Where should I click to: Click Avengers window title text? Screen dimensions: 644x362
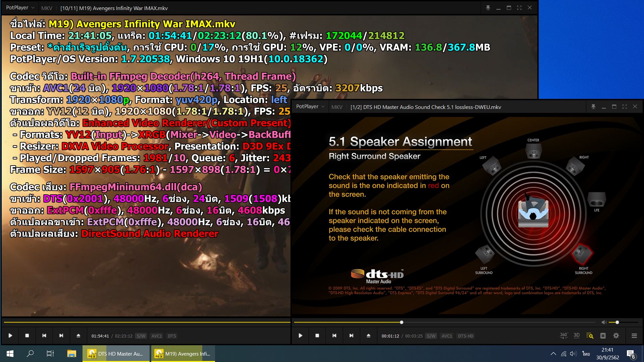pos(114,8)
